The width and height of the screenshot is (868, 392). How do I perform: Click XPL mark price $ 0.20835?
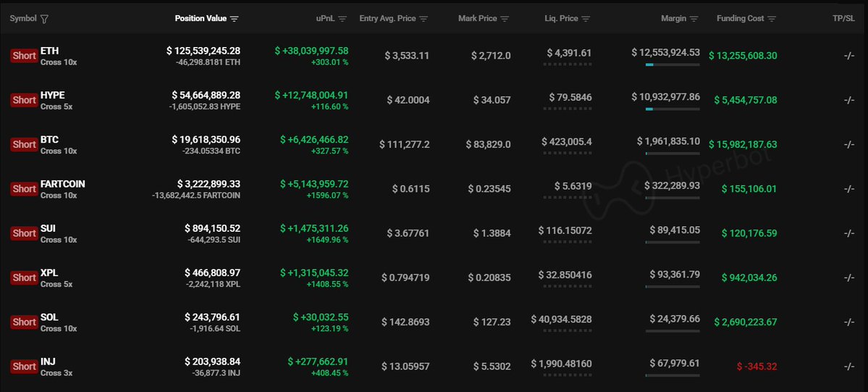point(489,278)
